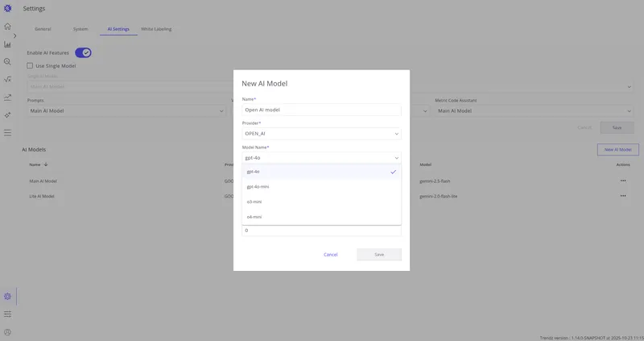Open actions menu for Main AI Model

click(623, 181)
